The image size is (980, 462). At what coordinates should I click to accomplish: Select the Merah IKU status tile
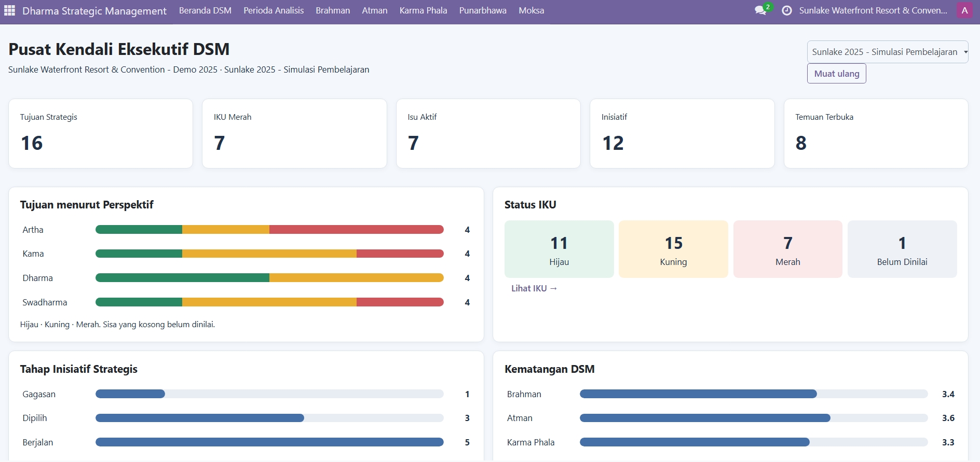point(788,249)
